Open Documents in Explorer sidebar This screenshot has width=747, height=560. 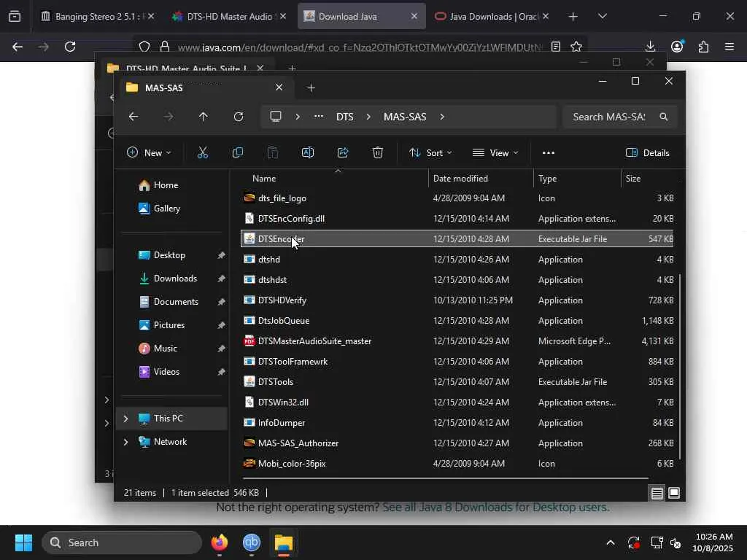pyautogui.click(x=176, y=302)
